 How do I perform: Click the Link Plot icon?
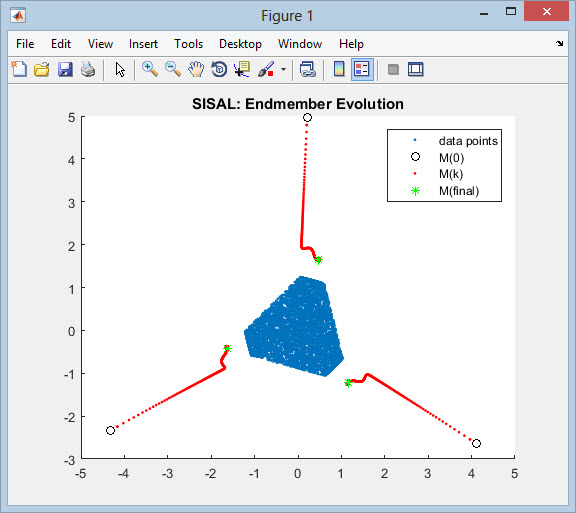pos(308,69)
